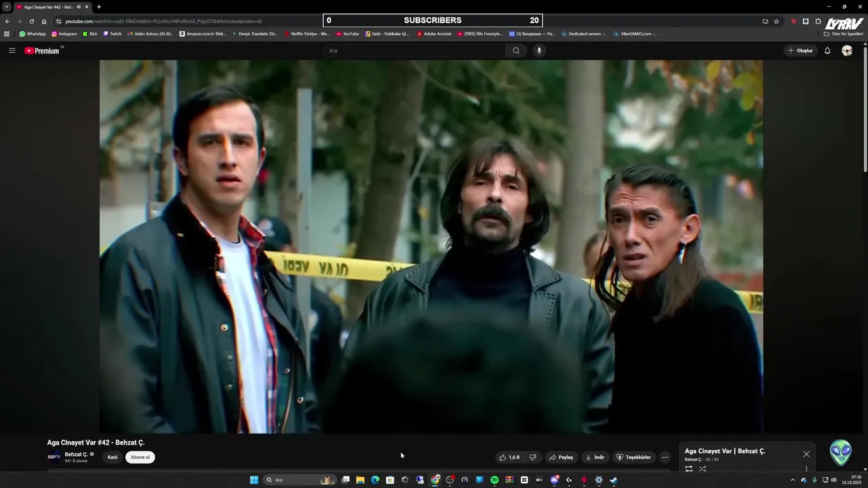Open the taskbar clock and date
Image resolution: width=868 pixels, height=488 pixels.
851,480
